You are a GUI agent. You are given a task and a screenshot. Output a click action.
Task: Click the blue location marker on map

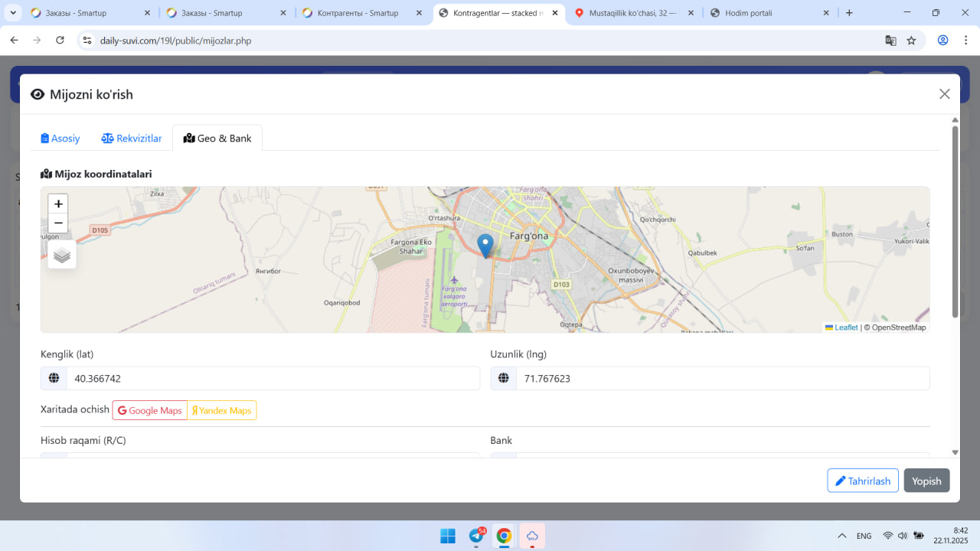[x=485, y=245]
